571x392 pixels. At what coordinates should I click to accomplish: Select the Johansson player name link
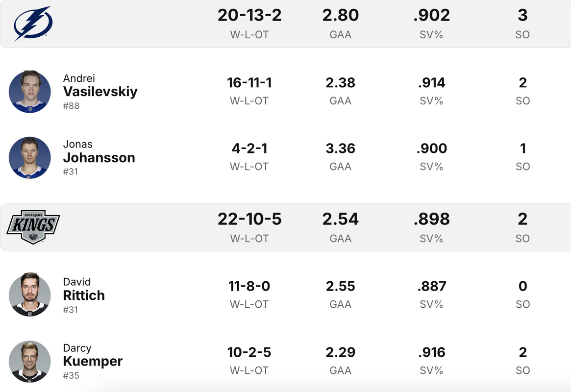point(99,158)
